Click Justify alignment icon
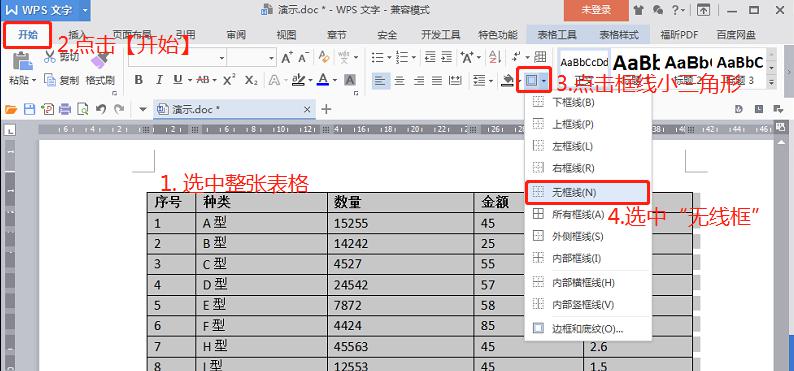The width and height of the screenshot is (794, 371). coord(437,80)
